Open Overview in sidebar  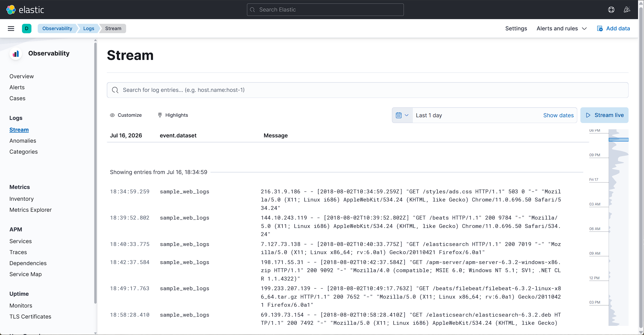(21, 76)
